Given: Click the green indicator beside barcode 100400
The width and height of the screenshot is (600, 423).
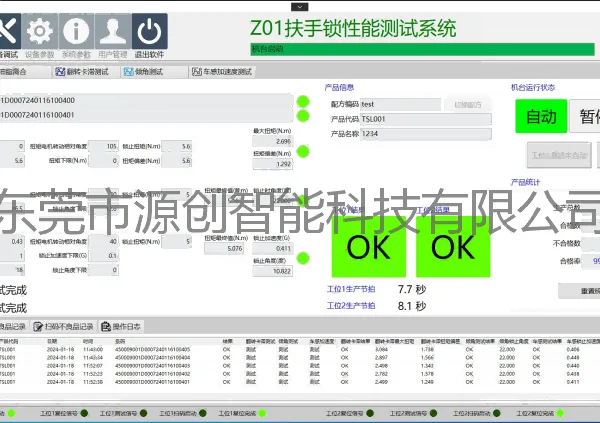Looking at the screenshot, I should point(303,101).
